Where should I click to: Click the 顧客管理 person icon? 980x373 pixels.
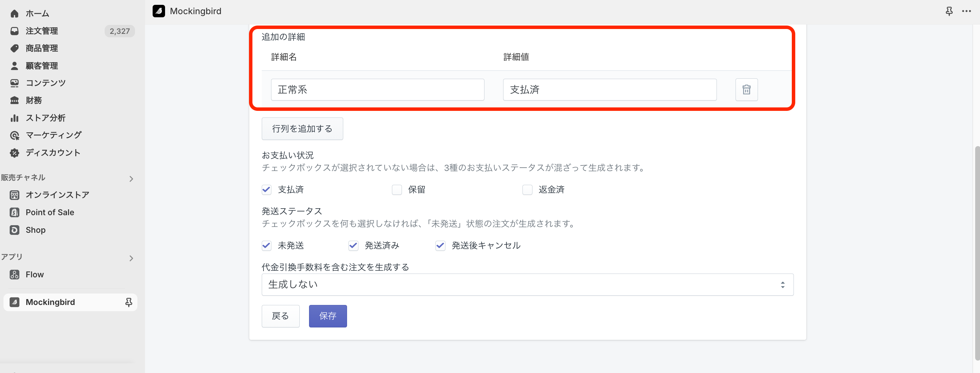click(15, 66)
